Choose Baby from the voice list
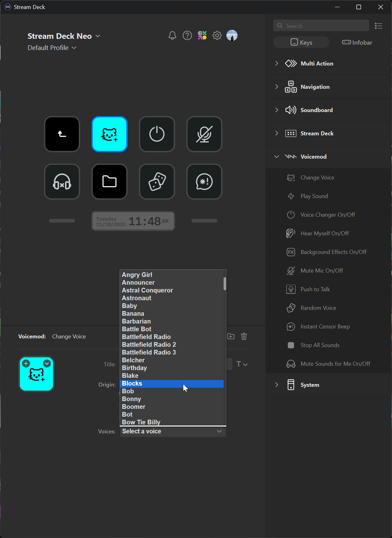Image resolution: width=392 pixels, height=538 pixels. (x=172, y=306)
